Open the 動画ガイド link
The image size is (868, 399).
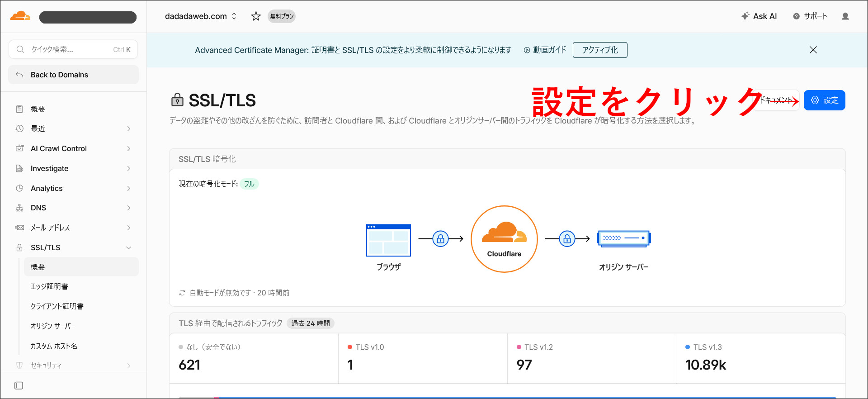[x=545, y=50]
